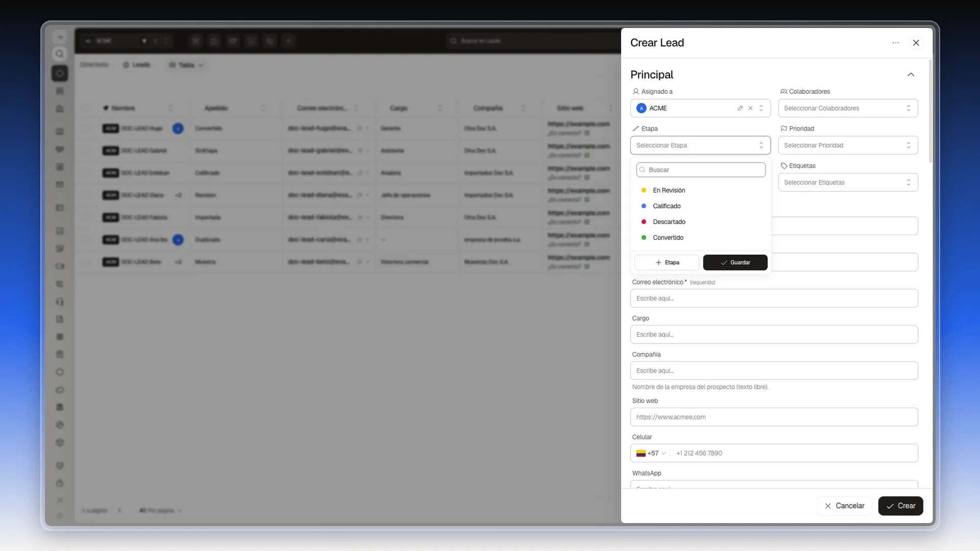The width and height of the screenshot is (980, 551).
Task: Click the yellow dot beside En Revisión
Action: 644,190
